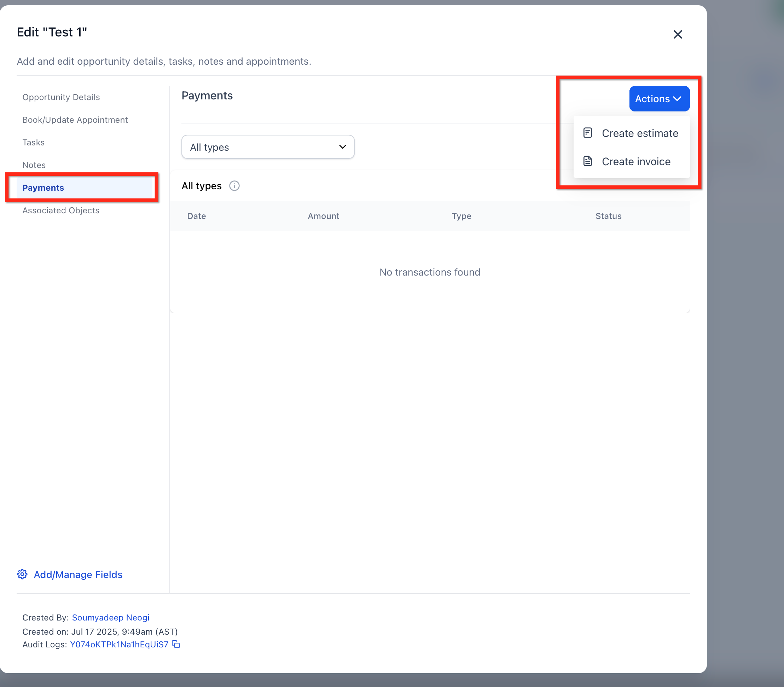784x687 pixels.
Task: Click the info icon beside All types
Action: pyautogui.click(x=234, y=186)
